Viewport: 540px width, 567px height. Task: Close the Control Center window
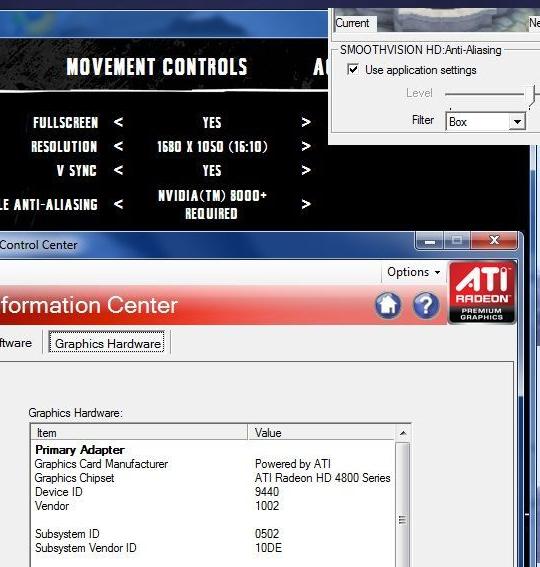494,241
